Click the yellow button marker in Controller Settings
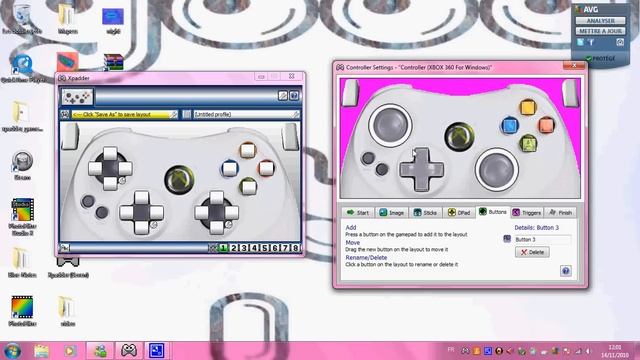Viewport: 640px width, 360px height. 527,108
